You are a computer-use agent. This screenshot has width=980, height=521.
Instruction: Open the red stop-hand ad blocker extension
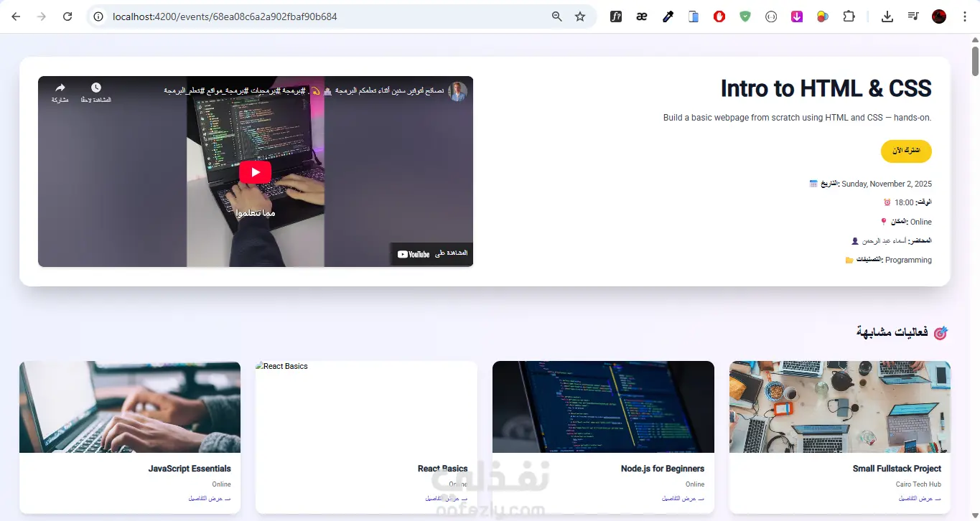719,17
